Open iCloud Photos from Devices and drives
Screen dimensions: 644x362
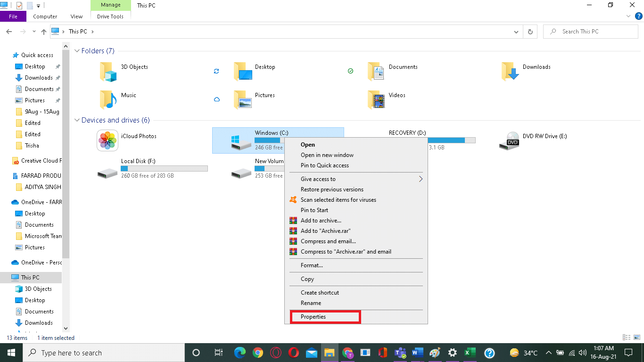pyautogui.click(x=107, y=140)
